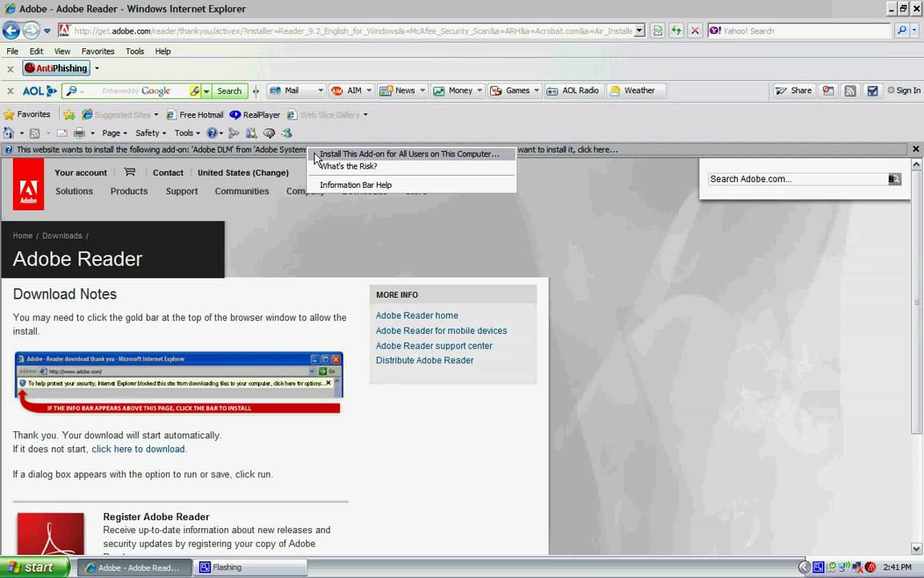
Task: Expand the AOL Mail dropdown
Action: [320, 91]
